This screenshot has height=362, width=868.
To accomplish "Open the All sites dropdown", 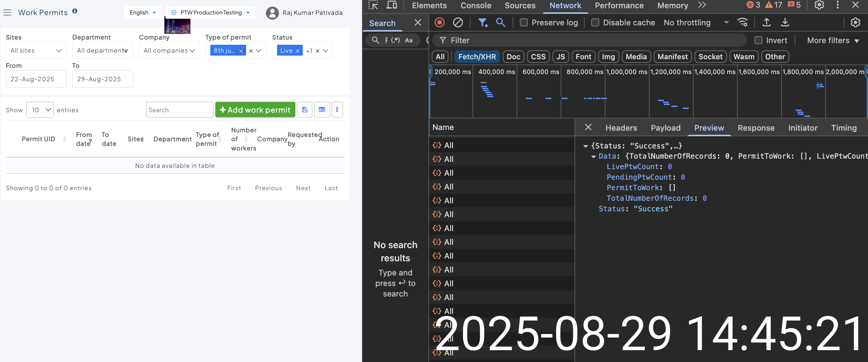I will [x=36, y=51].
